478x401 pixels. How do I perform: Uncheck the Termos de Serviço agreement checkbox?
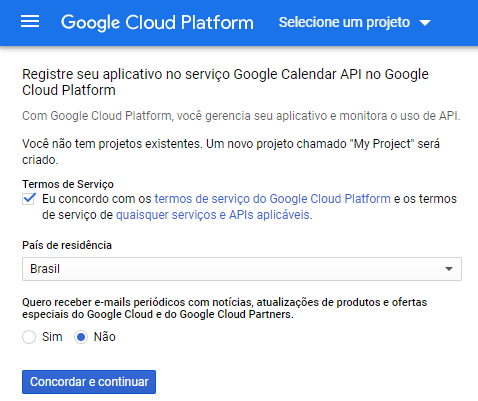tap(29, 199)
